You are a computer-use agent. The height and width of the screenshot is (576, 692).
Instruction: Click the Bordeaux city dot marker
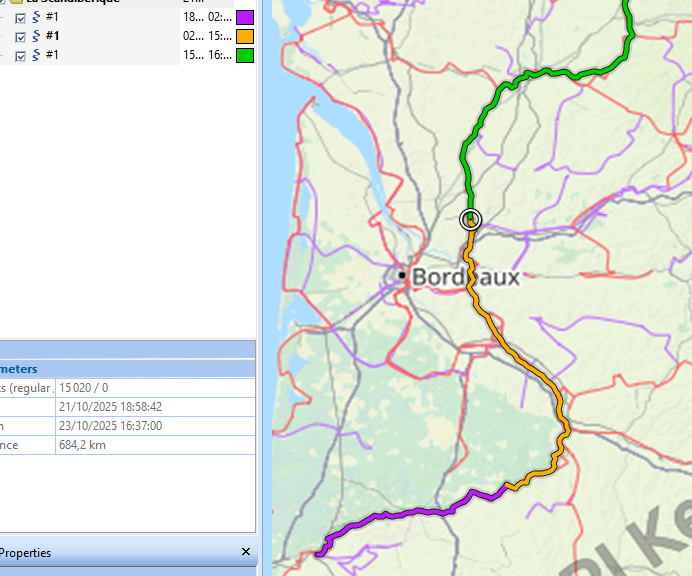(x=401, y=274)
